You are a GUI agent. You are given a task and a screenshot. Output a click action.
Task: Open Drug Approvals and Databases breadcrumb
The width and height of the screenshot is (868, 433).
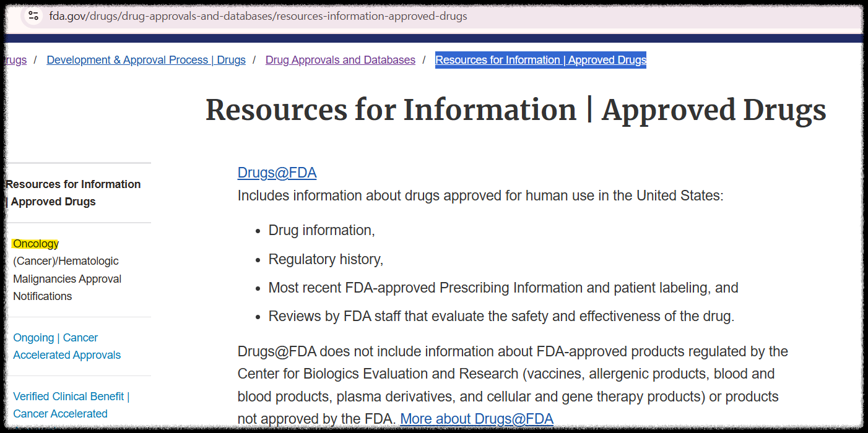click(x=341, y=60)
